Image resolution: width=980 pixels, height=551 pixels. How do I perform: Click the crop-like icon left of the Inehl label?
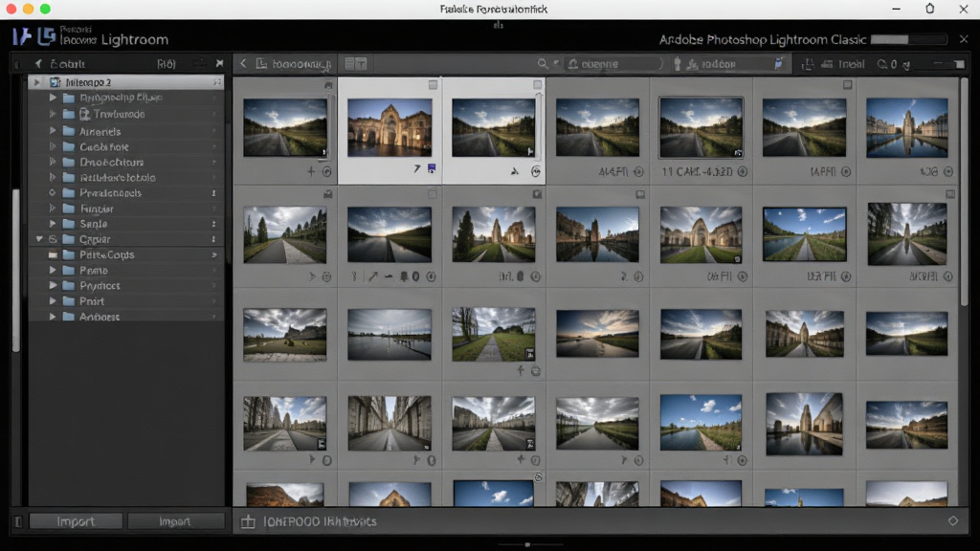(808, 64)
